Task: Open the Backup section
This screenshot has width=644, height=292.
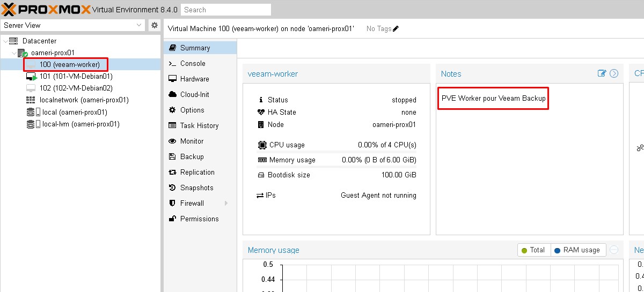Action: pos(192,156)
